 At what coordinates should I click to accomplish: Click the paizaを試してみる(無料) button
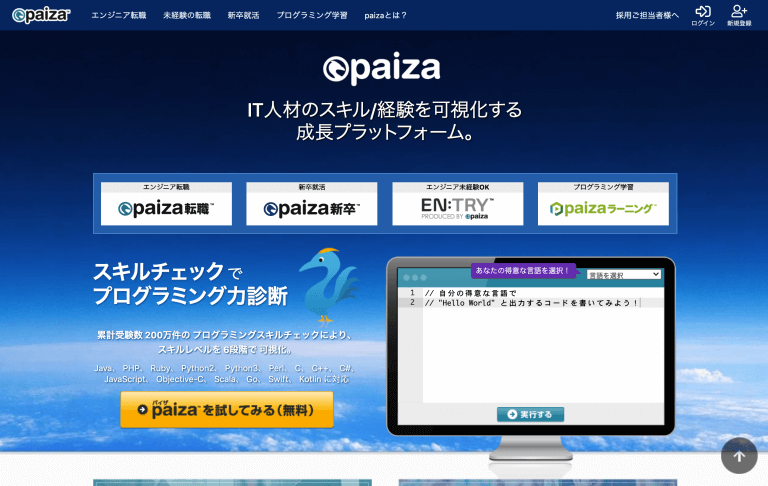227,410
